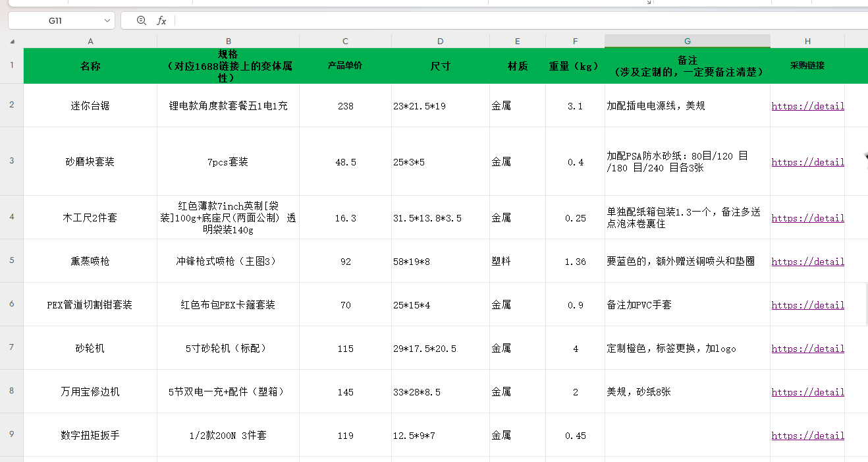Select the 备注 header cell
Viewport: 868px width, 462px height.
[687, 66]
